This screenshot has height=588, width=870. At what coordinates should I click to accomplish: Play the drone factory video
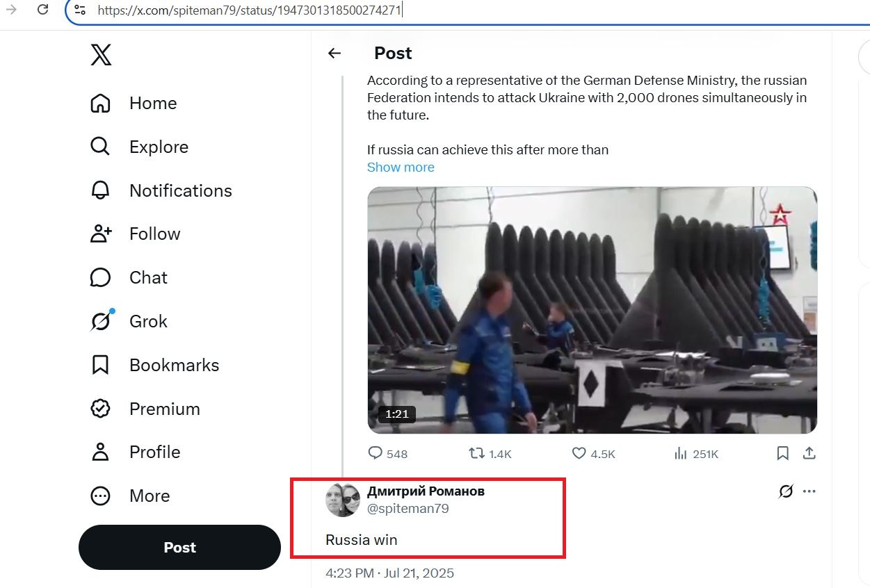coord(592,310)
